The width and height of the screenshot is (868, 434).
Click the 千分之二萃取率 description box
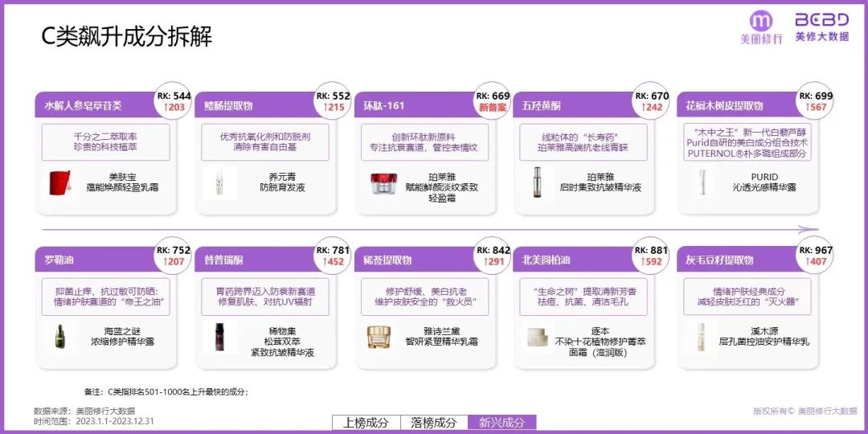(x=106, y=142)
